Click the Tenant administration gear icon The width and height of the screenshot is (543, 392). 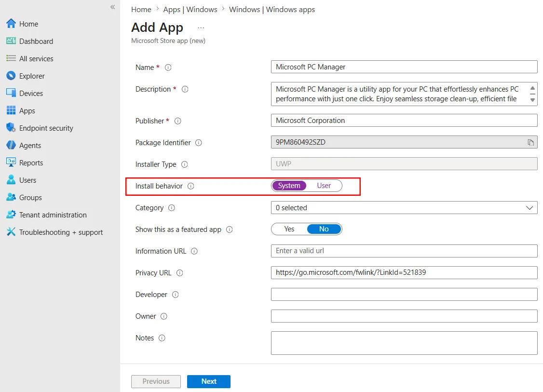tap(11, 215)
